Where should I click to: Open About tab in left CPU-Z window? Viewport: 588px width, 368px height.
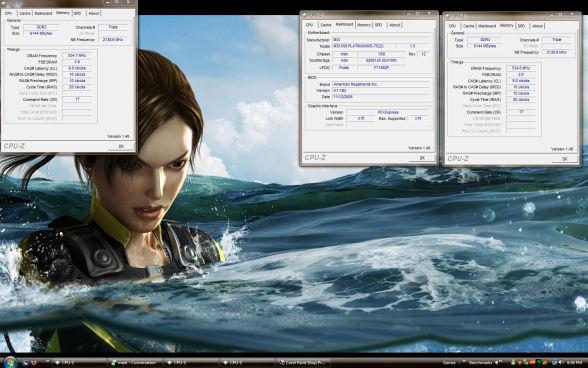click(93, 13)
